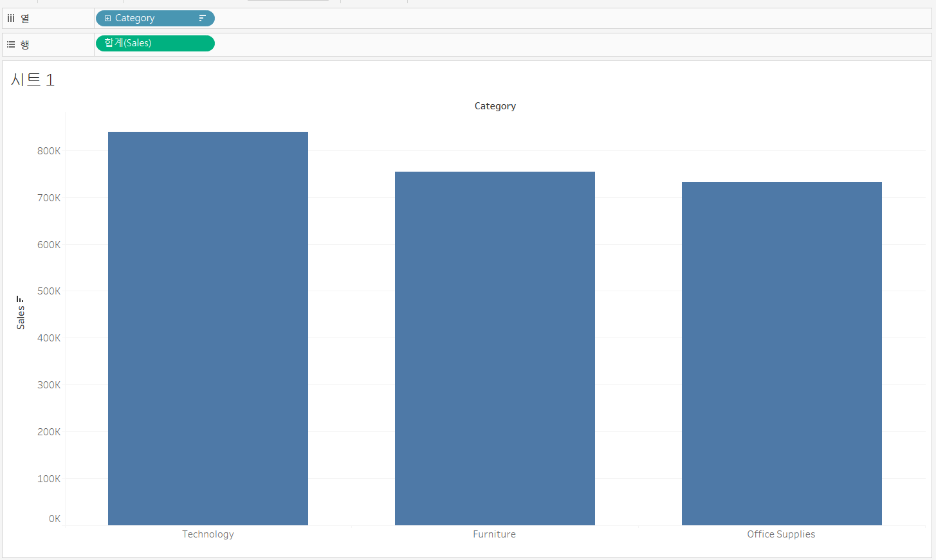Screen dimensions: 936x560
Task: Select the sheet title 시트 1
Action: pos(33,80)
